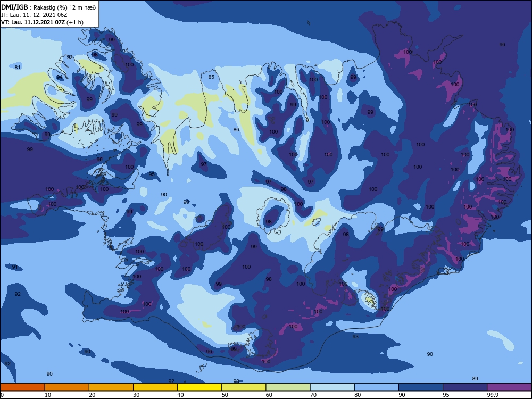Click the color scale tick label "99.9"

coord(493,395)
